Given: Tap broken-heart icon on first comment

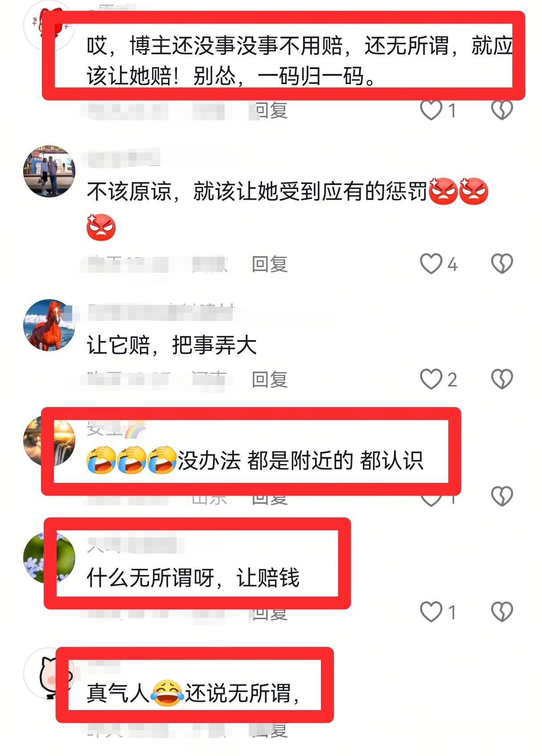Looking at the screenshot, I should [502, 110].
